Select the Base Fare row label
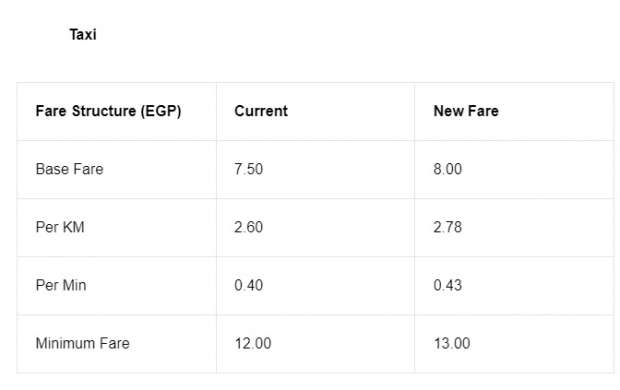Image resolution: width=620 pixels, height=390 pixels. pos(70,169)
